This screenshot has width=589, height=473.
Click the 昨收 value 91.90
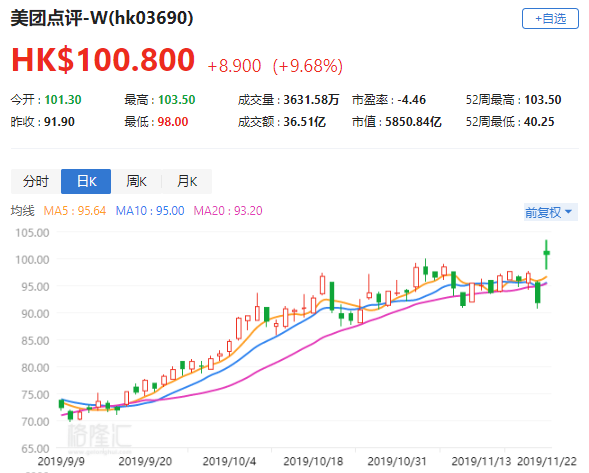tap(59, 122)
